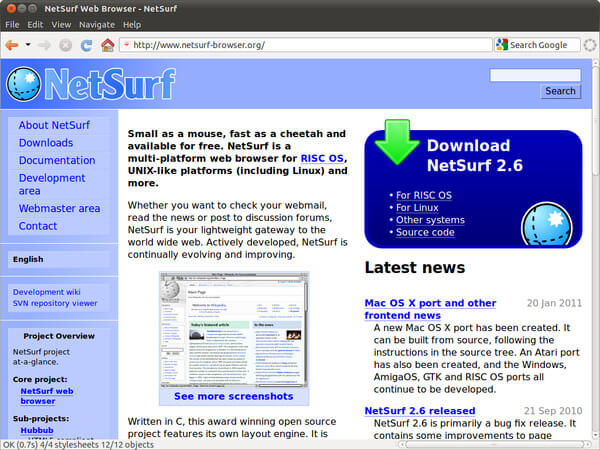Reload the page with the refresh icon

(85, 45)
